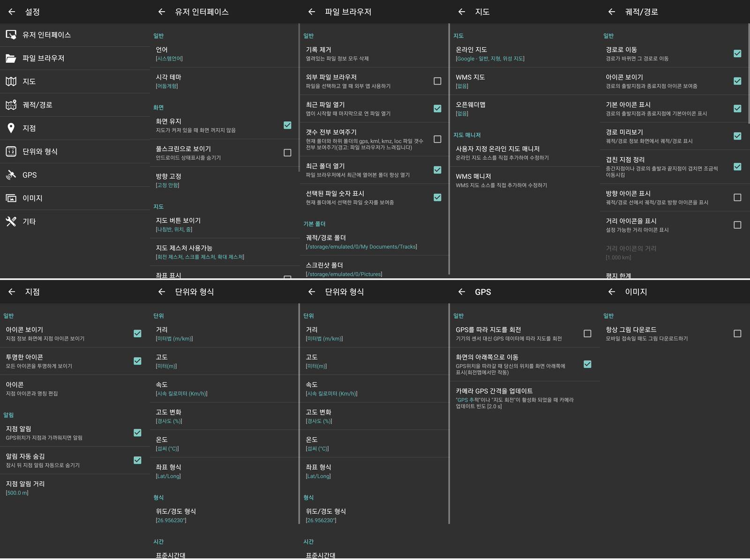The width and height of the screenshot is (750, 560).
Task: Open 궤적/경로 icon in settings list
Action: pos(11,105)
